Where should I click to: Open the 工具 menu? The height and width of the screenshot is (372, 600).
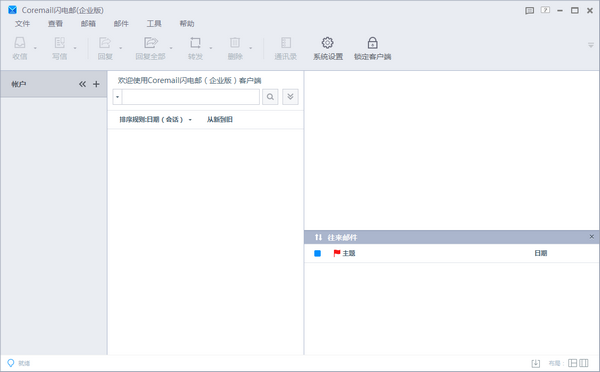click(x=154, y=24)
